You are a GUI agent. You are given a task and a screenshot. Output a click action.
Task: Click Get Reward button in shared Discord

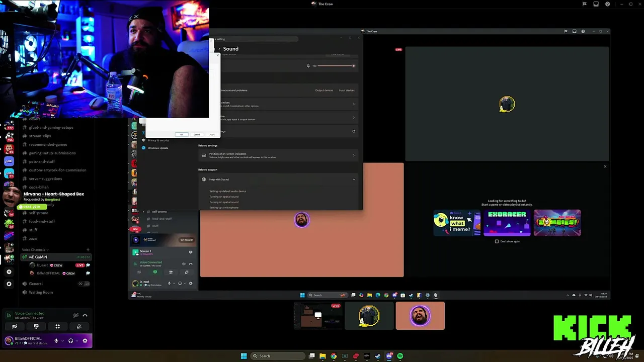click(186, 240)
